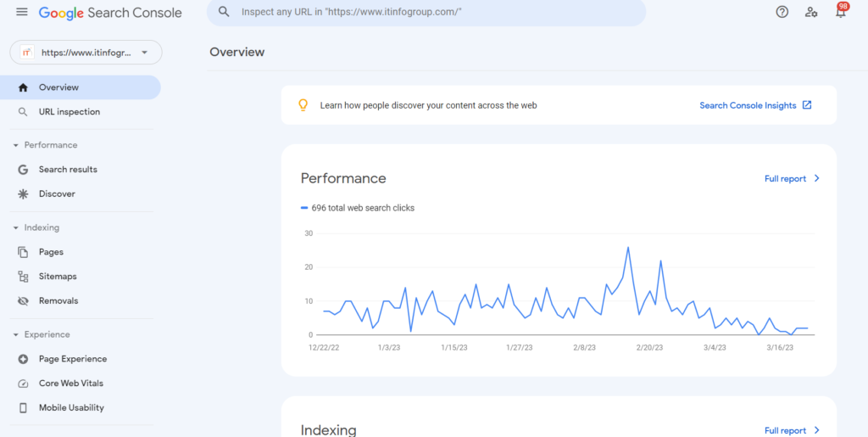Click the Performance card heading
Viewport: 868px width, 437px height.
[343, 178]
